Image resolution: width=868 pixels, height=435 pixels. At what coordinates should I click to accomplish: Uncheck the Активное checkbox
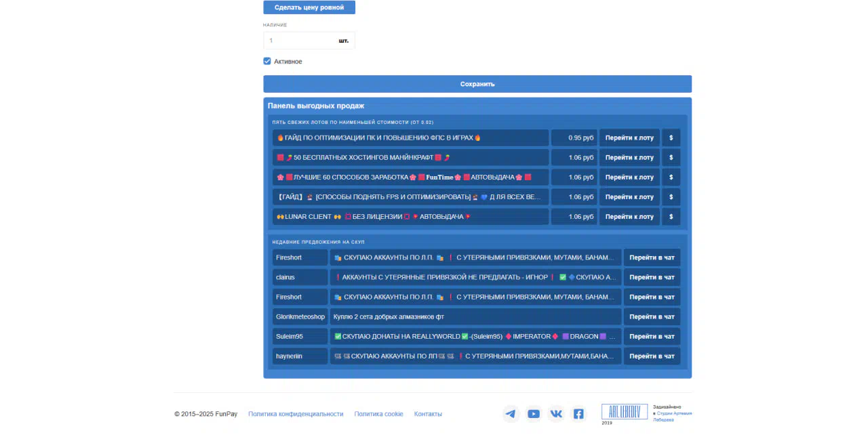[x=267, y=61]
